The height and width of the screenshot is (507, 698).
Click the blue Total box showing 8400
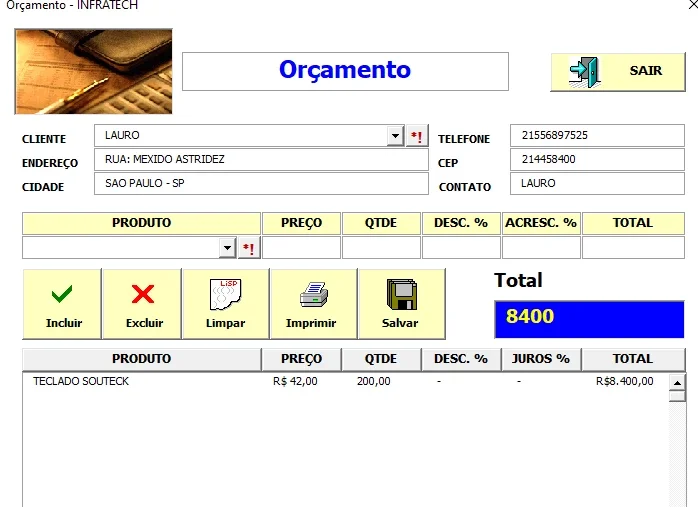click(589, 320)
